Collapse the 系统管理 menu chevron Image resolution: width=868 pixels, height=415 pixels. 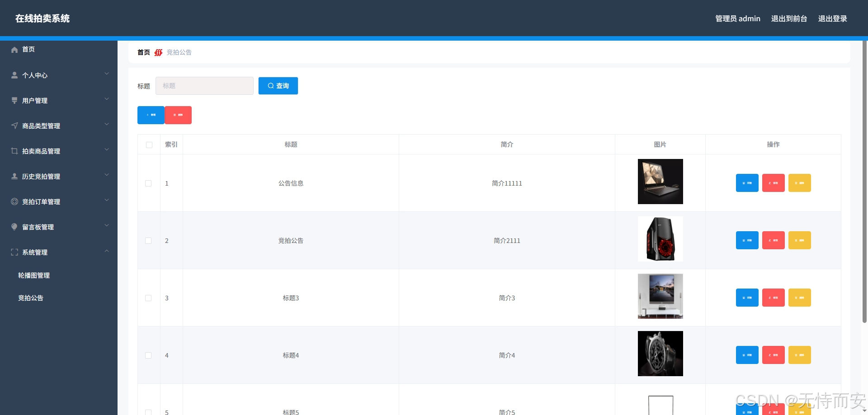pyautogui.click(x=107, y=251)
